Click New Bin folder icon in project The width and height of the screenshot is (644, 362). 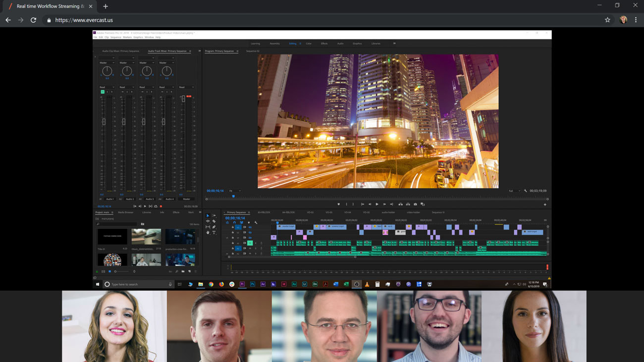pos(183,271)
